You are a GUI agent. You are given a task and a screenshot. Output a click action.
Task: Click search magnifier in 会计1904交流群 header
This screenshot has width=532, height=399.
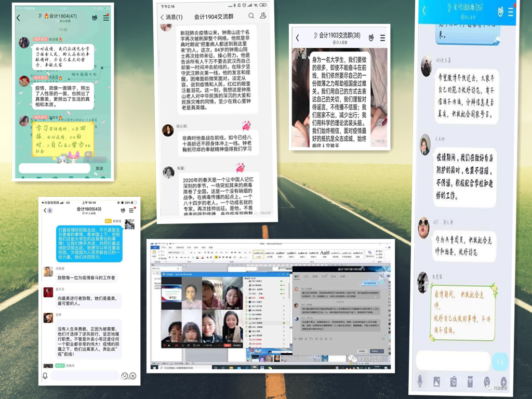click(251, 17)
